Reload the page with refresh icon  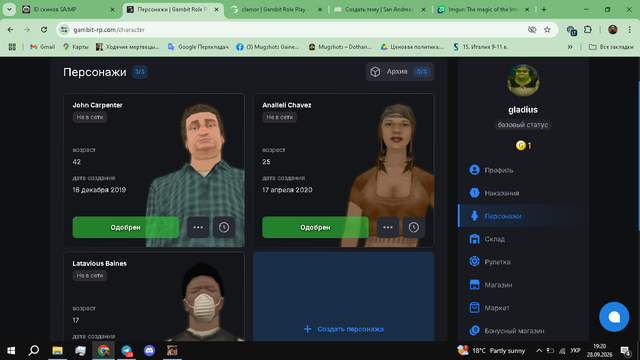point(44,30)
